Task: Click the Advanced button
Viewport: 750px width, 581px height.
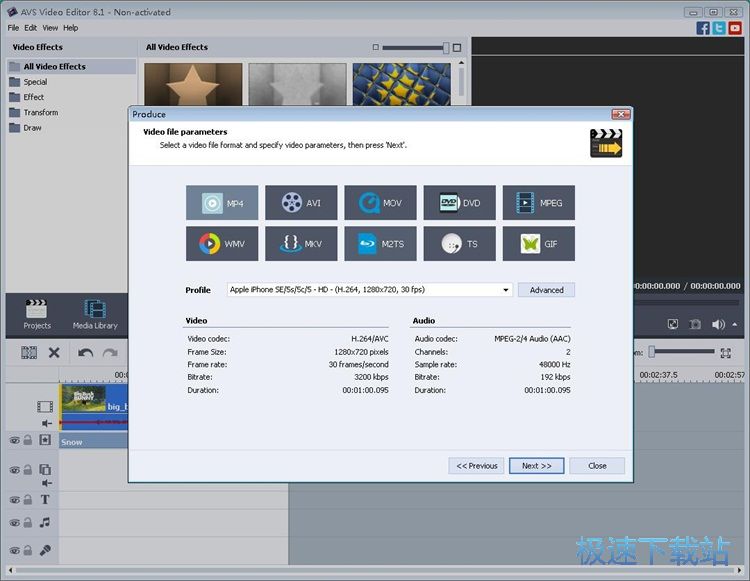Action: tap(546, 290)
